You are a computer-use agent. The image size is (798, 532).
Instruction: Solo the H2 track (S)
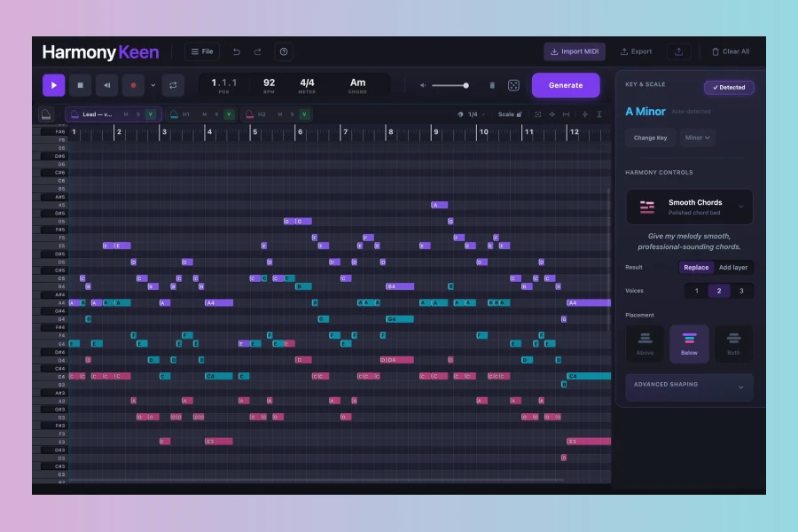292,114
